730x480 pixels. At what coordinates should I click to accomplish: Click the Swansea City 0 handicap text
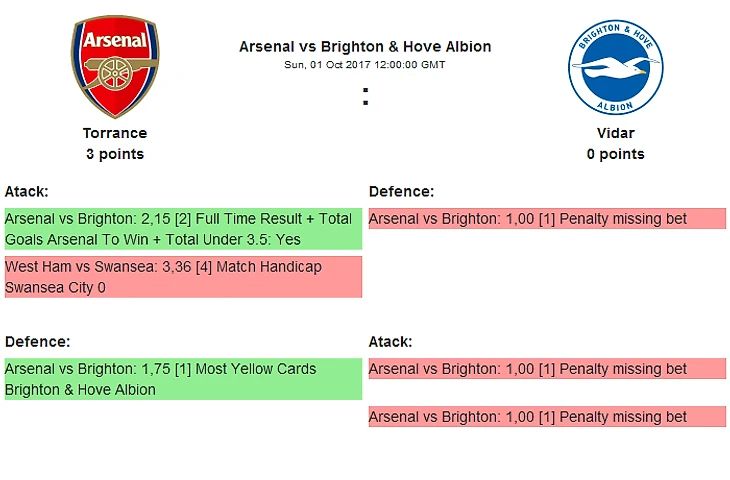coord(55,288)
